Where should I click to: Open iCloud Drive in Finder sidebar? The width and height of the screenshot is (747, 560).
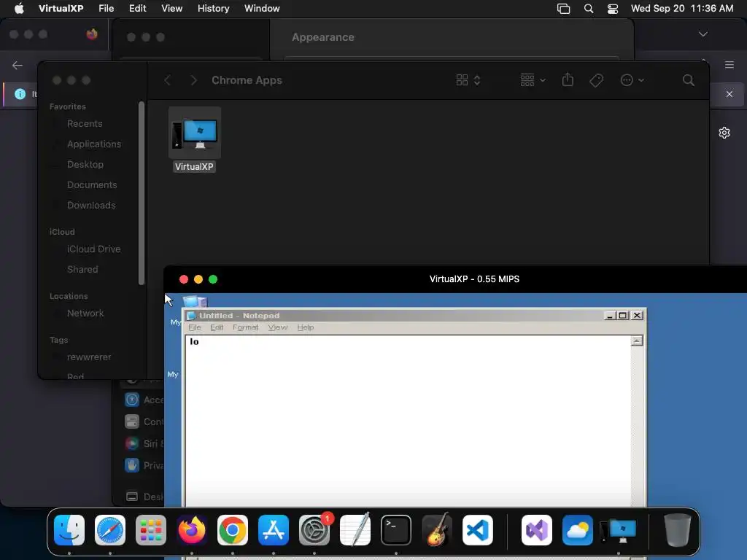[94, 249]
